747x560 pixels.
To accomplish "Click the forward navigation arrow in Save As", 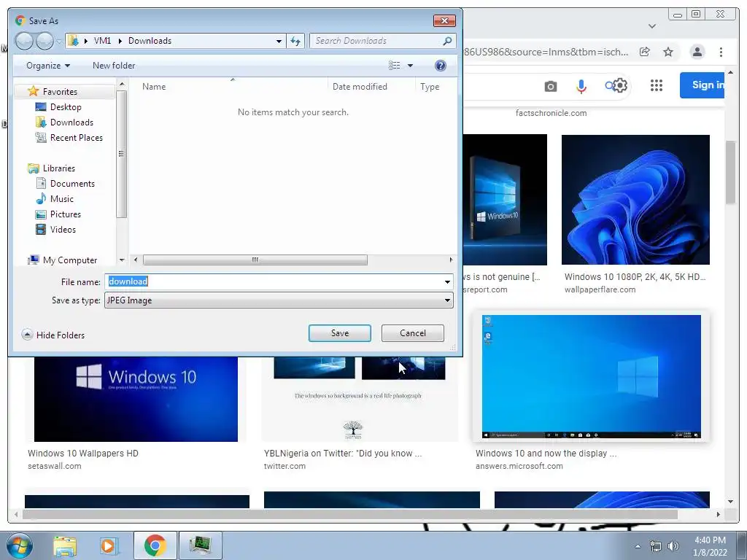I will (x=44, y=41).
